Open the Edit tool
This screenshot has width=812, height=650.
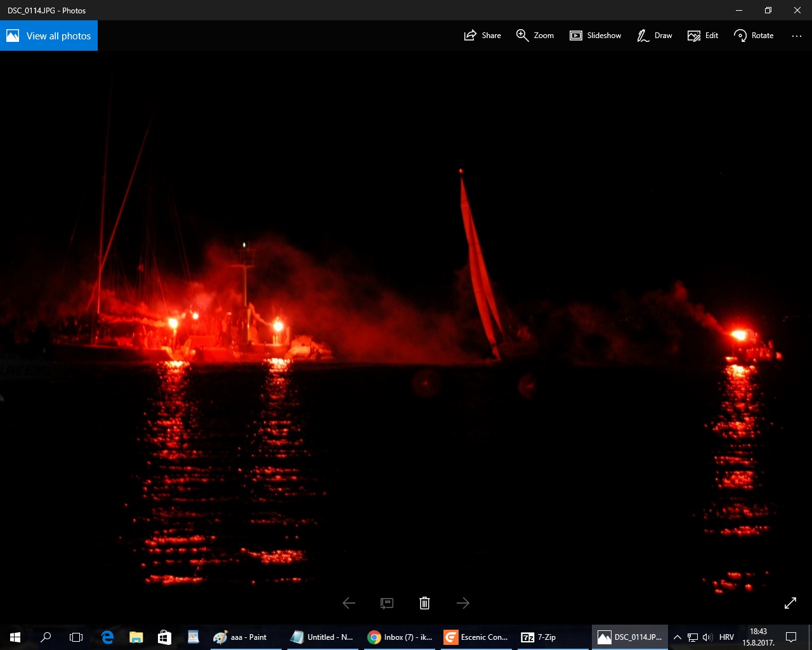click(702, 36)
